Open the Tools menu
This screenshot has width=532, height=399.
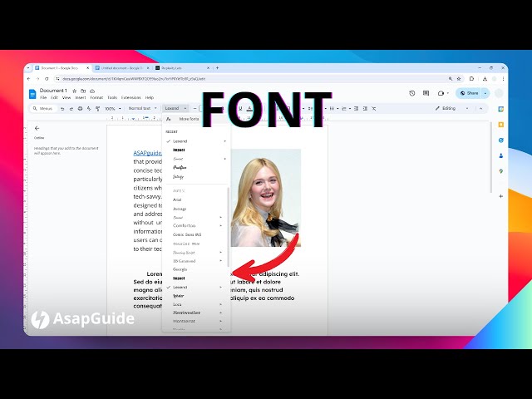(x=112, y=97)
